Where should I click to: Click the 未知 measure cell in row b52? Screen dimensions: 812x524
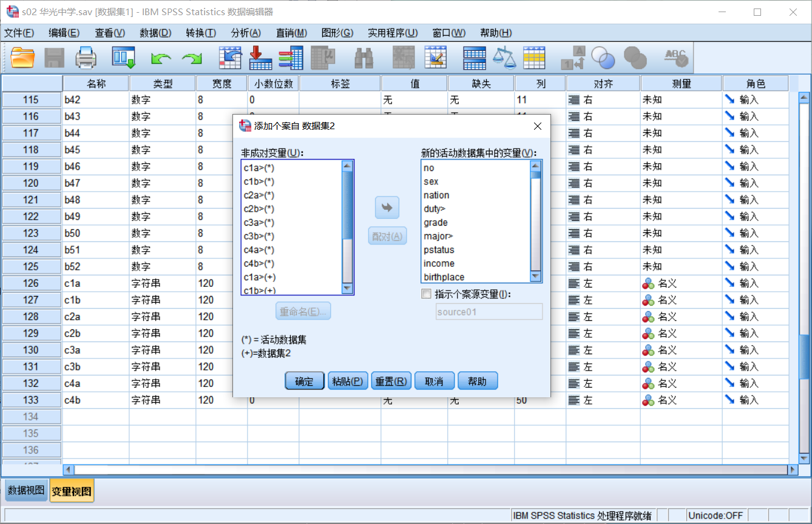click(682, 266)
